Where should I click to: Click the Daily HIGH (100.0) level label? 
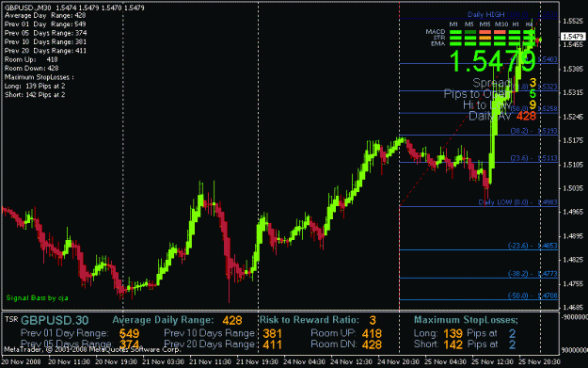point(512,15)
